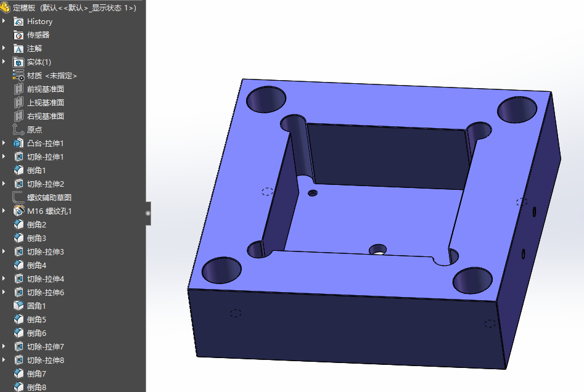
Task: Click the 倒角1 chamfer icon
Action: (x=19, y=171)
